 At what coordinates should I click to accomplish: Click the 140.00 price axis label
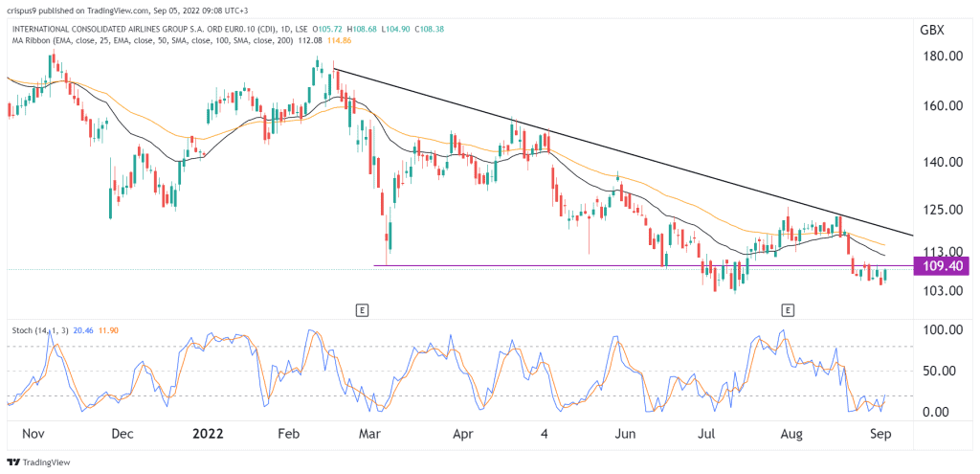pos(942,162)
